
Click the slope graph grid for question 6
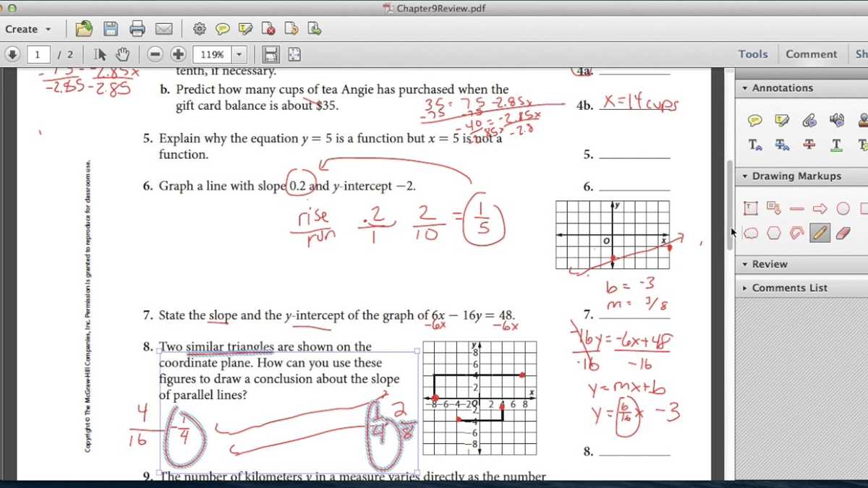point(613,235)
